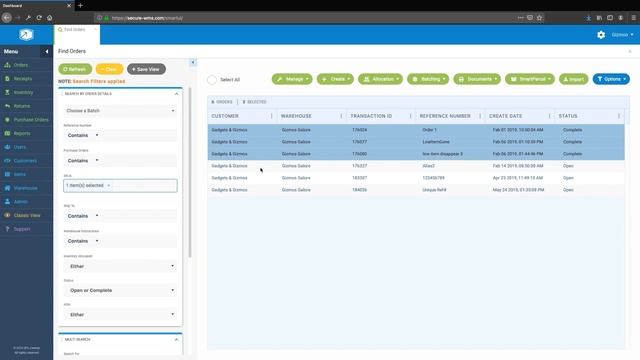The height and width of the screenshot is (360, 640).
Task: Select the order row with transaction 184026
Action: 416,190
